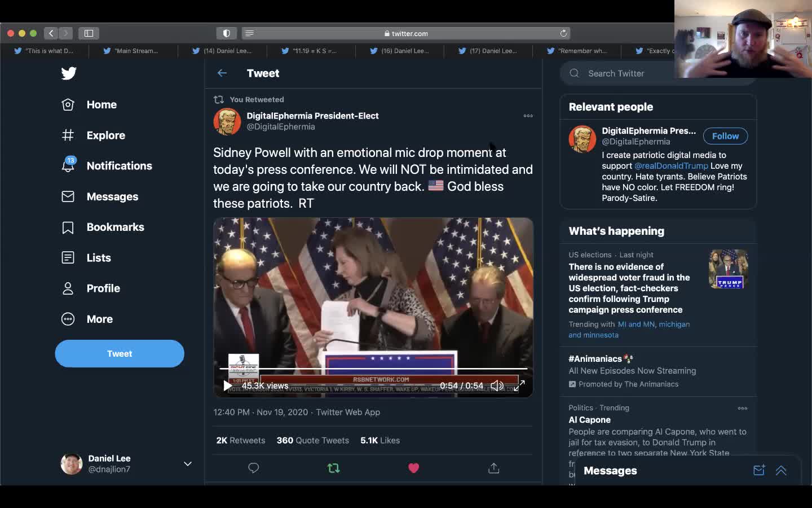
Task: Click the Twitter bird logo
Action: pos(69,73)
